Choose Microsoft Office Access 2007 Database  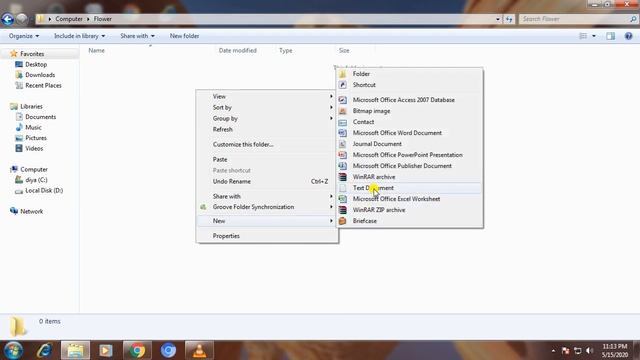click(409, 100)
